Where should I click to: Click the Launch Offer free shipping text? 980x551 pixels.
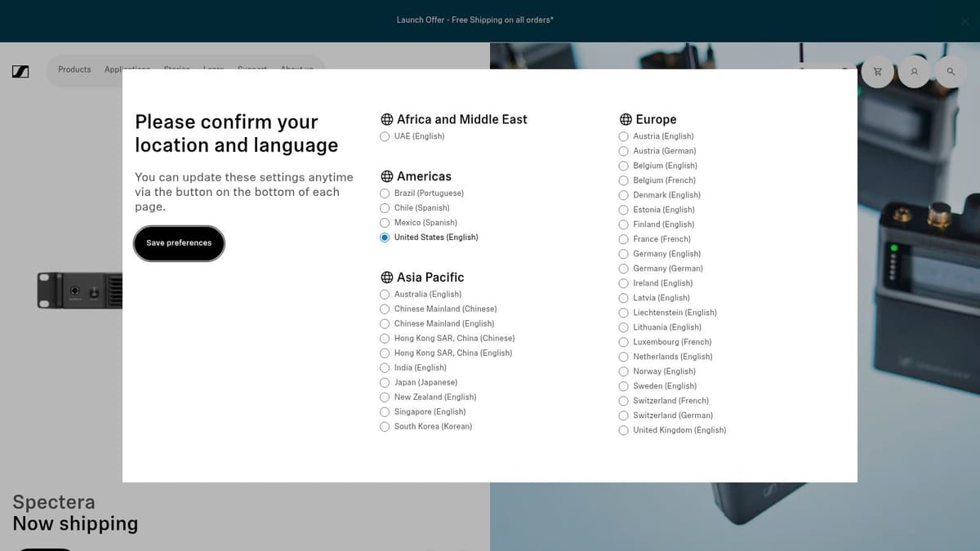(474, 20)
